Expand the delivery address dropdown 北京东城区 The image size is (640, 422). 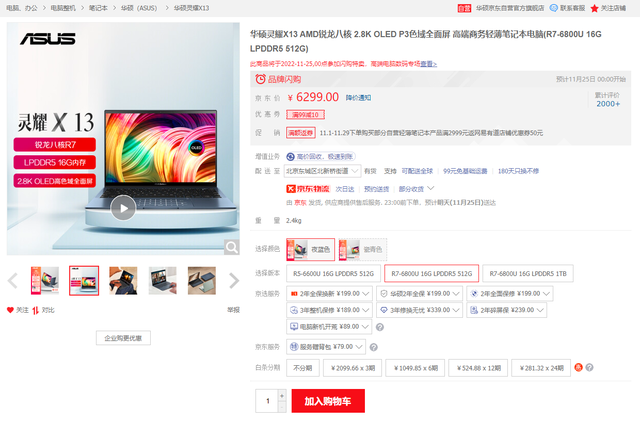322,171
